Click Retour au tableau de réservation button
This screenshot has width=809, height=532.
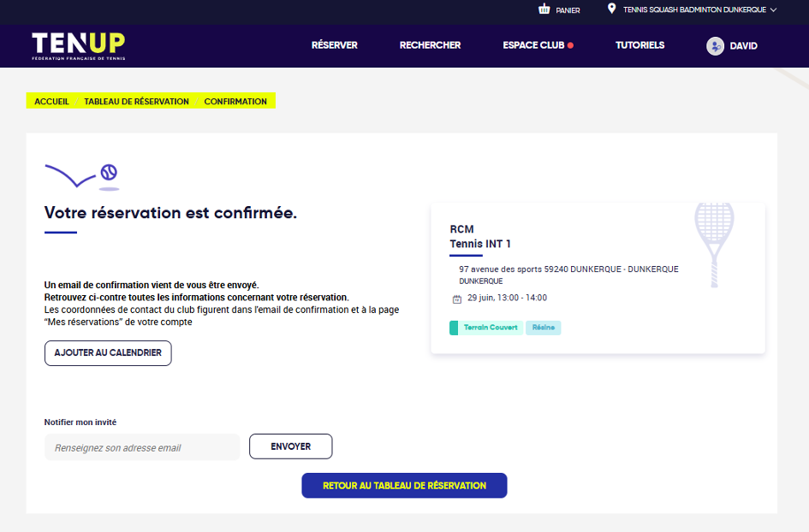(x=404, y=486)
